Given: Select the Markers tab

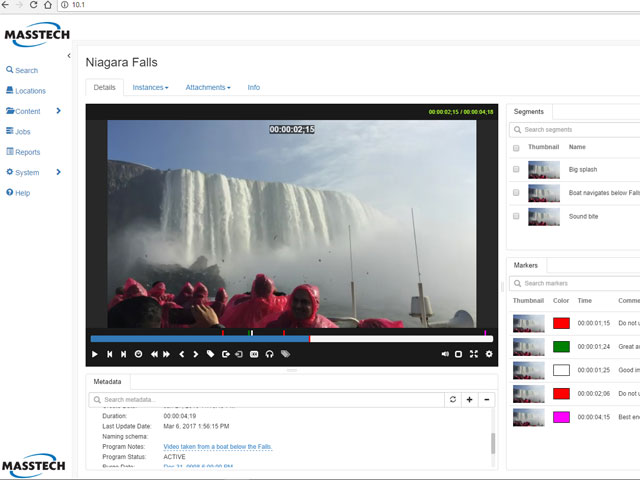Looking at the screenshot, I should pos(526,265).
